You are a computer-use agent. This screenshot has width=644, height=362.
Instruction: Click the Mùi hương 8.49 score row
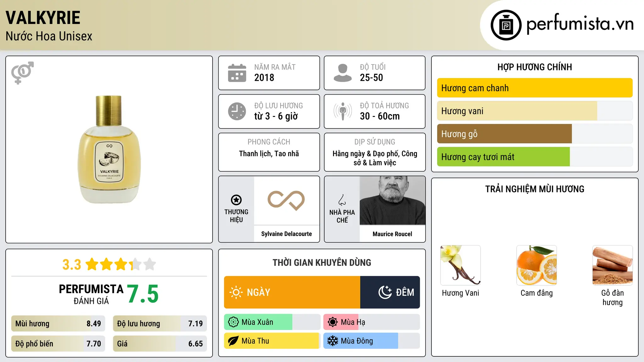click(x=58, y=324)
